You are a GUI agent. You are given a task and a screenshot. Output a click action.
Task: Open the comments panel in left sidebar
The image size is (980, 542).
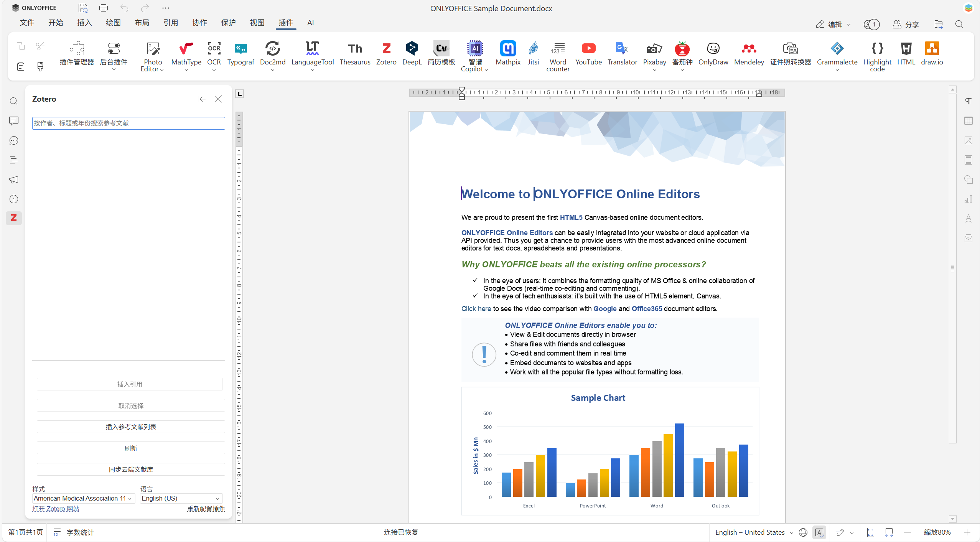tap(14, 121)
